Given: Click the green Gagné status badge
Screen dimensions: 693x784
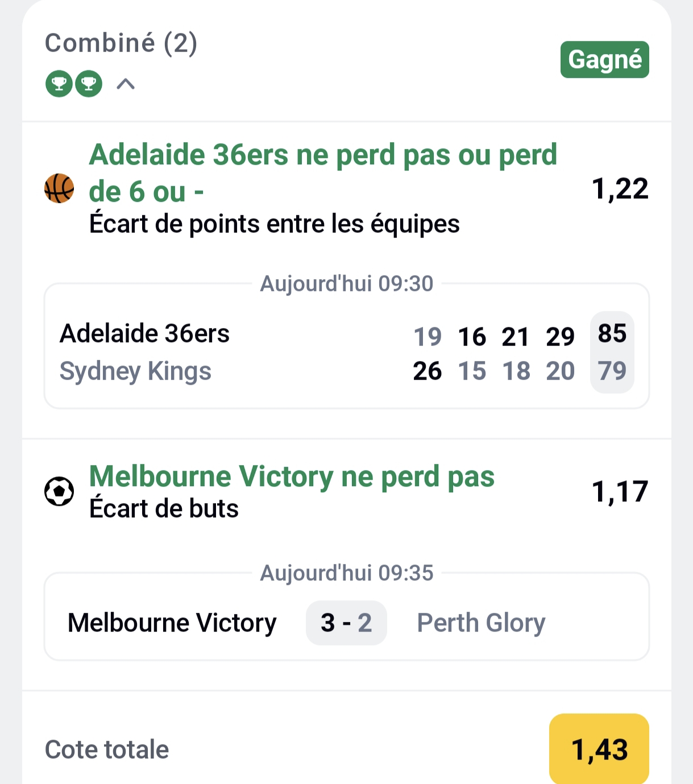Looking at the screenshot, I should [604, 60].
